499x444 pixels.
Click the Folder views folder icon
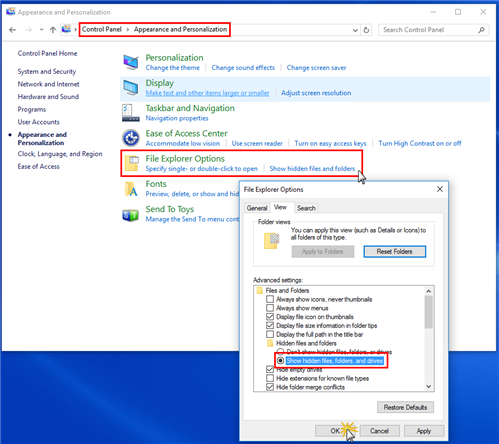pyautogui.click(x=271, y=241)
